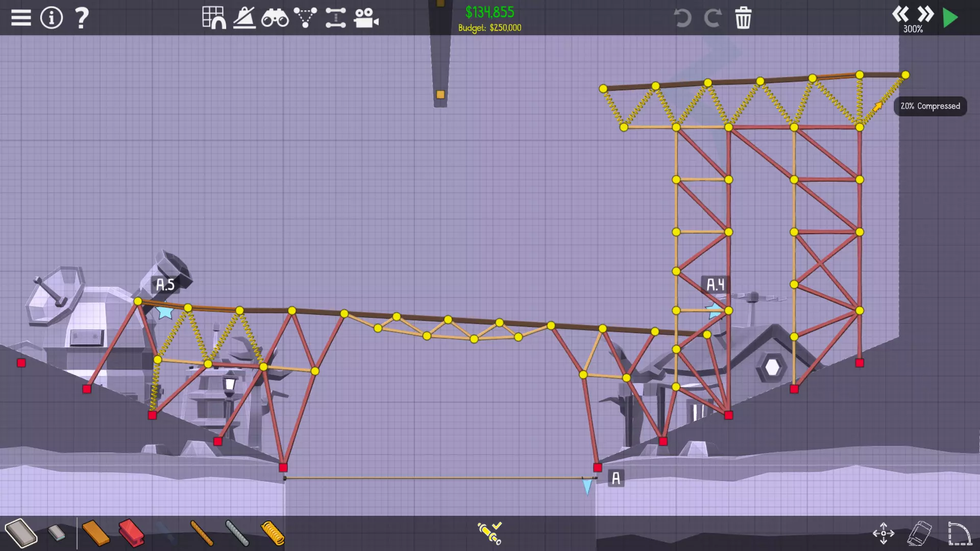
Task: Click the binoculars overview icon
Action: (x=275, y=19)
